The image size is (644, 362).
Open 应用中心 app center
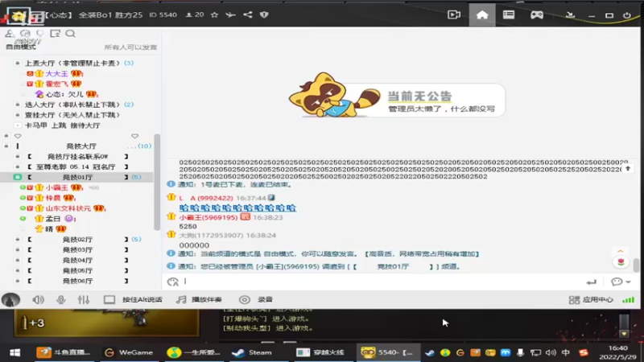[x=591, y=299]
